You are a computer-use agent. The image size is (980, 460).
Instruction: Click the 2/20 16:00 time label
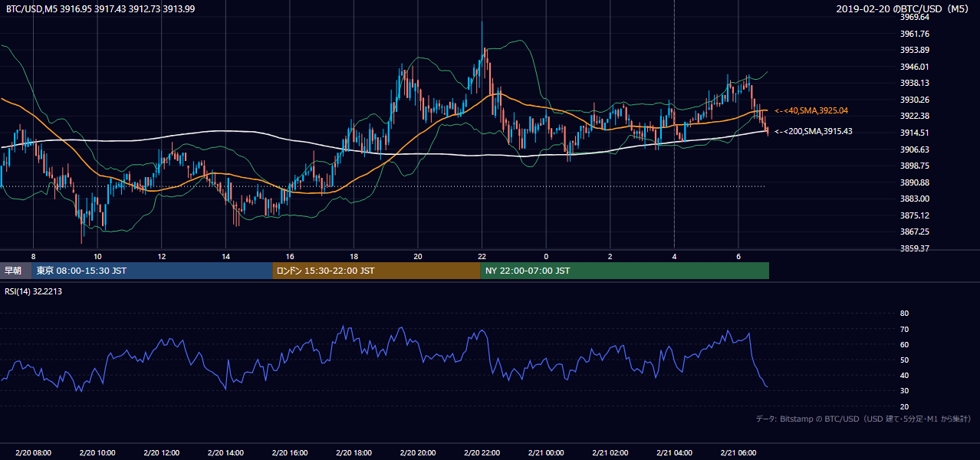point(289,453)
